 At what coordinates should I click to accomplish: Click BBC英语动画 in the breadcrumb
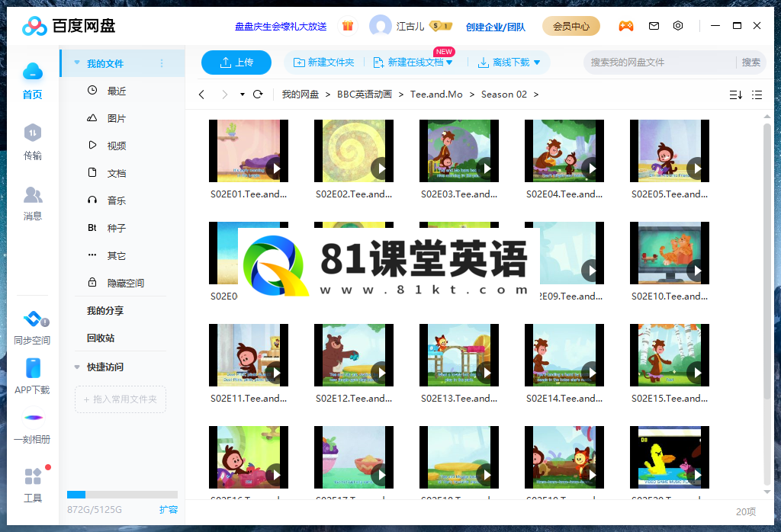365,94
